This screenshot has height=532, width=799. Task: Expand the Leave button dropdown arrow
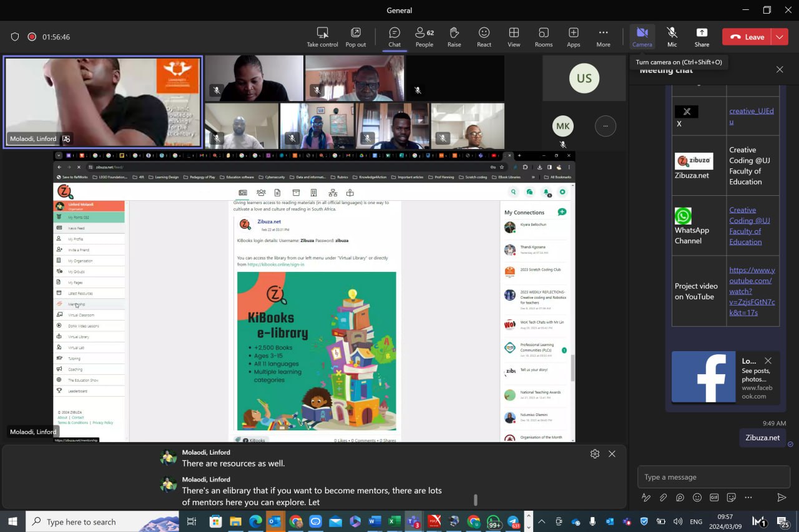point(780,37)
